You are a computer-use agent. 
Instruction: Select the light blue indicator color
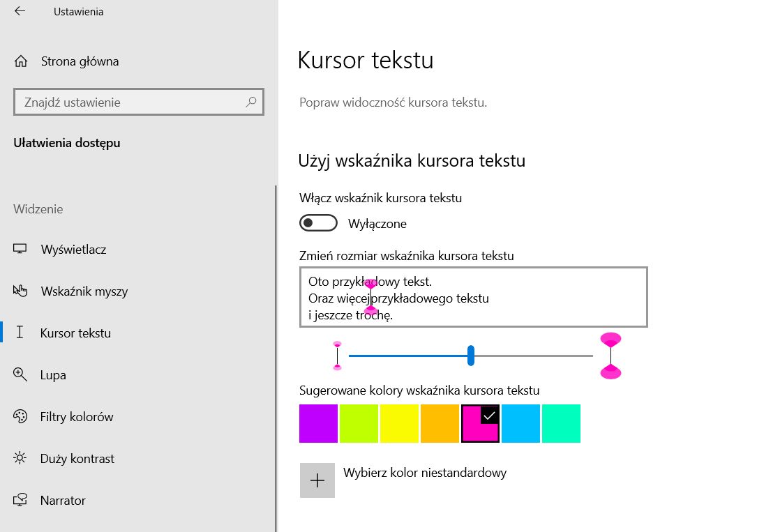click(521, 423)
